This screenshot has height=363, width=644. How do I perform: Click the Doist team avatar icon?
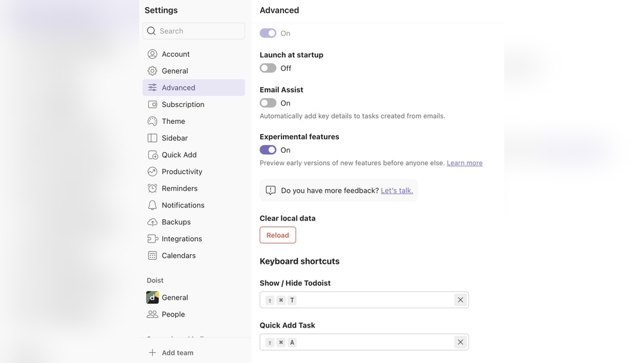pos(153,297)
